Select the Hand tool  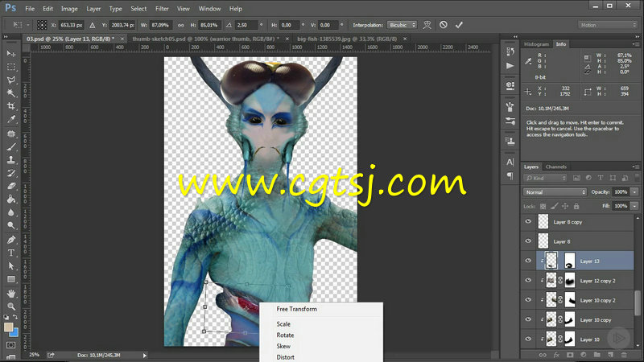pyautogui.click(x=11, y=294)
